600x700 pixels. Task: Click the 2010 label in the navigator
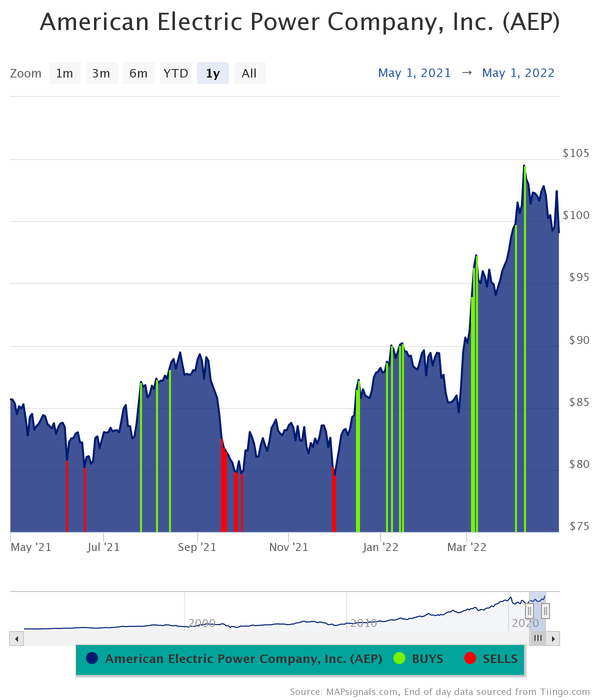[x=363, y=623]
